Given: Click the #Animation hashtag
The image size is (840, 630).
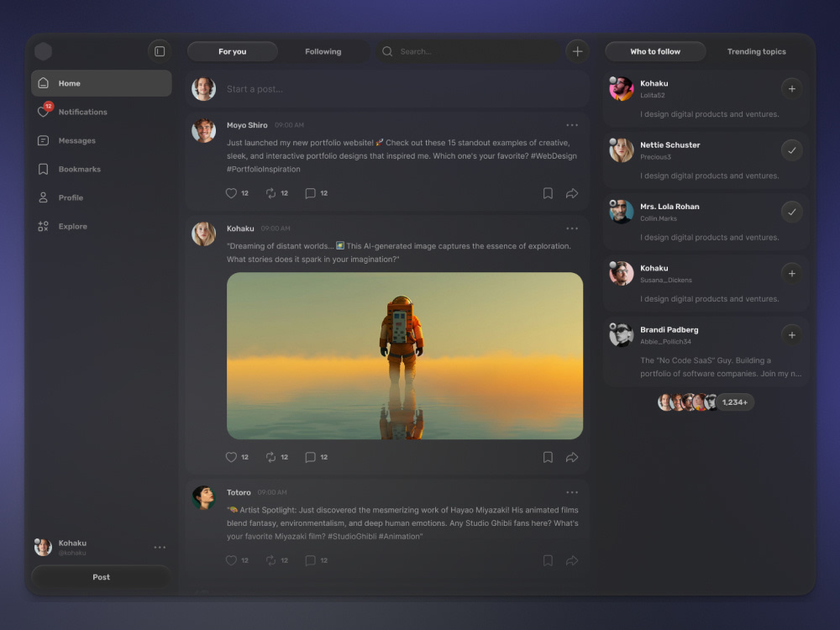Looking at the screenshot, I should [x=401, y=536].
